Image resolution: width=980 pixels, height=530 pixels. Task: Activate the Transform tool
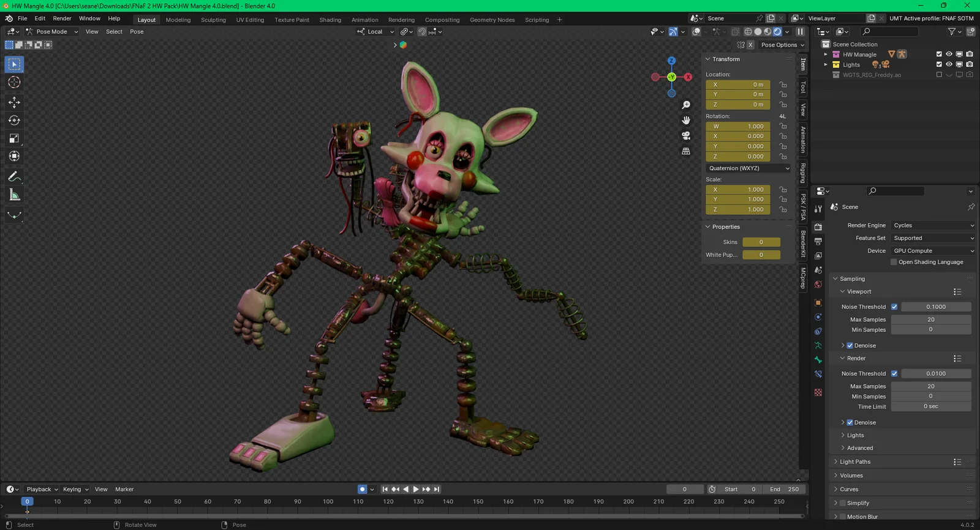point(14,156)
